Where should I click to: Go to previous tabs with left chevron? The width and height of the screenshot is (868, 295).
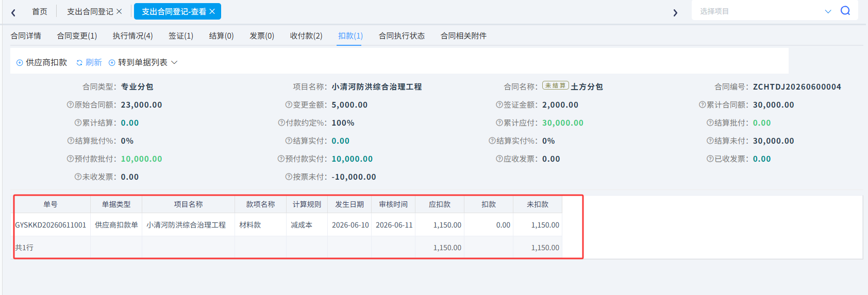[13, 12]
